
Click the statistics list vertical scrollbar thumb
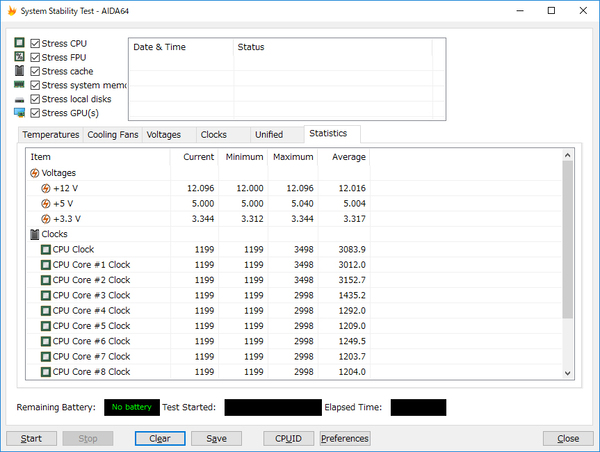pyautogui.click(x=567, y=239)
